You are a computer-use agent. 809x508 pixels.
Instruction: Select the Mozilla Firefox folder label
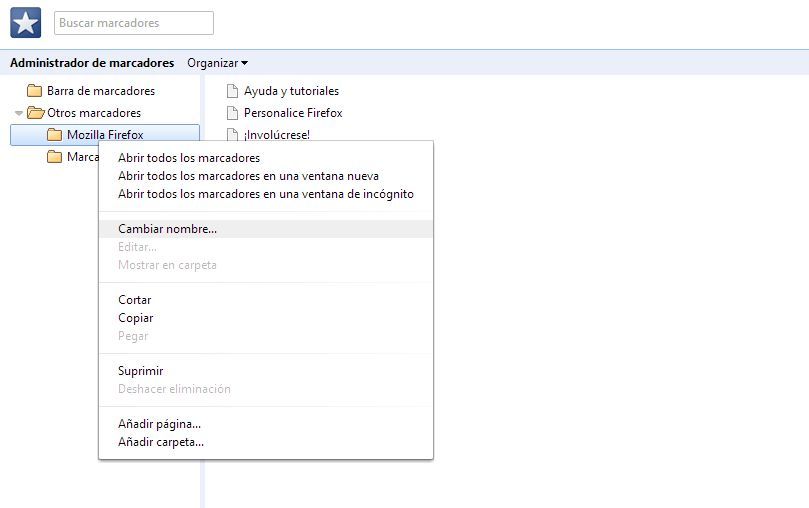pyautogui.click(x=105, y=135)
